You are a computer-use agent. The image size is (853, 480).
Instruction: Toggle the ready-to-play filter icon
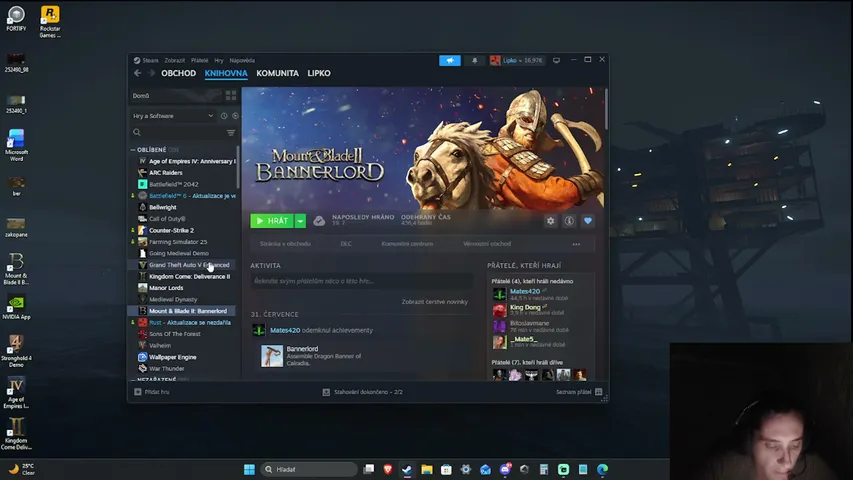tap(235, 116)
